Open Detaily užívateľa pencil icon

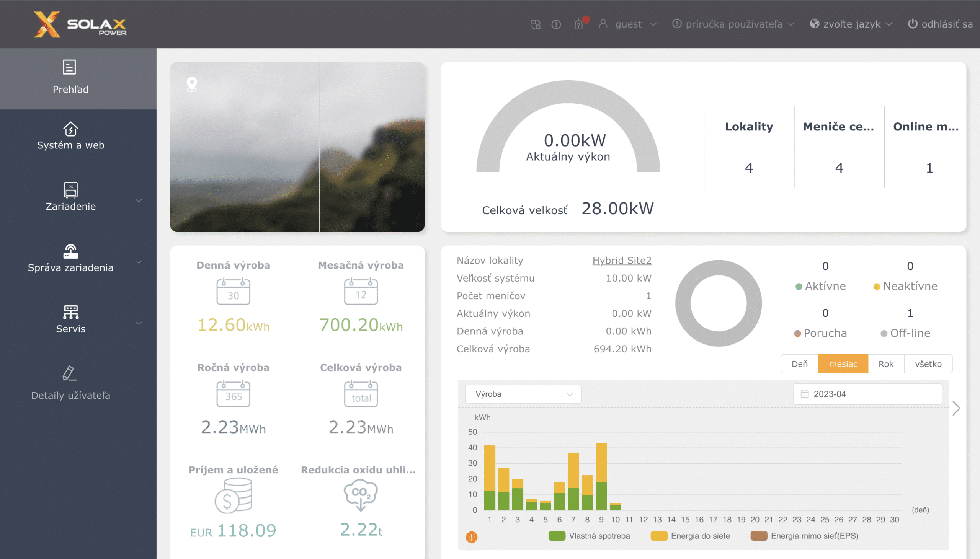click(70, 373)
